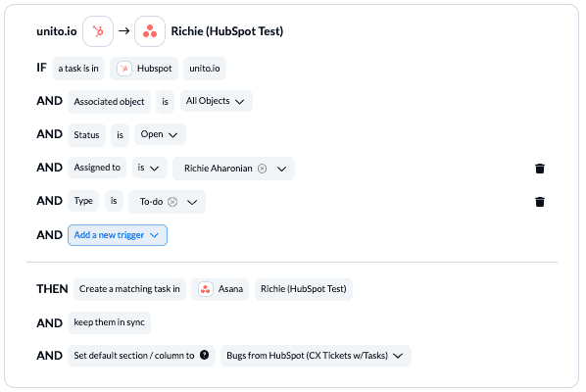Click the Asana logo icon in header
Image resolution: width=586 pixels, height=392 pixels.
pyautogui.click(x=150, y=31)
